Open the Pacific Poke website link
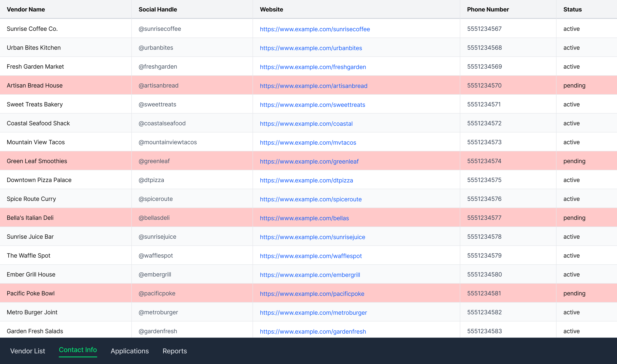The image size is (617, 364). point(312,294)
